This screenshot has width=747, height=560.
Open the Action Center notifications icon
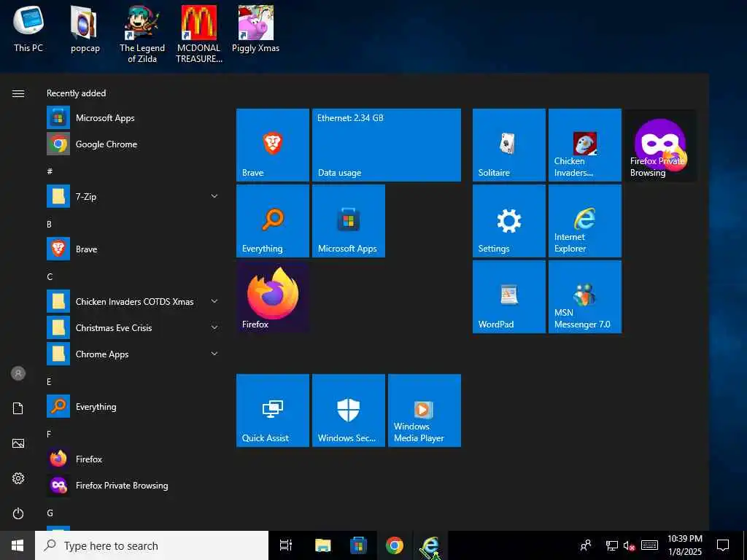tap(723, 545)
